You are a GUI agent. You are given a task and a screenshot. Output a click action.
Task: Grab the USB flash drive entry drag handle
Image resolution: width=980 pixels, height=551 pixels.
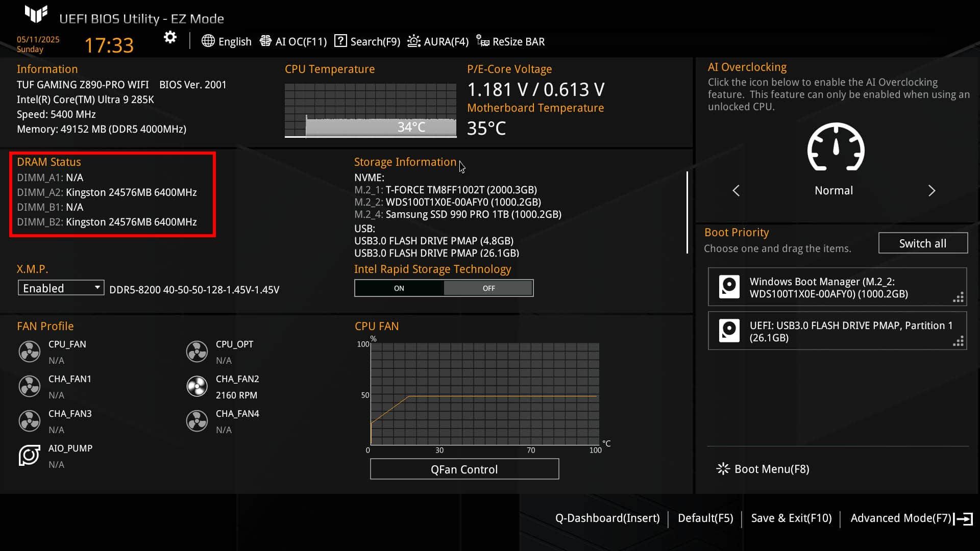click(958, 341)
